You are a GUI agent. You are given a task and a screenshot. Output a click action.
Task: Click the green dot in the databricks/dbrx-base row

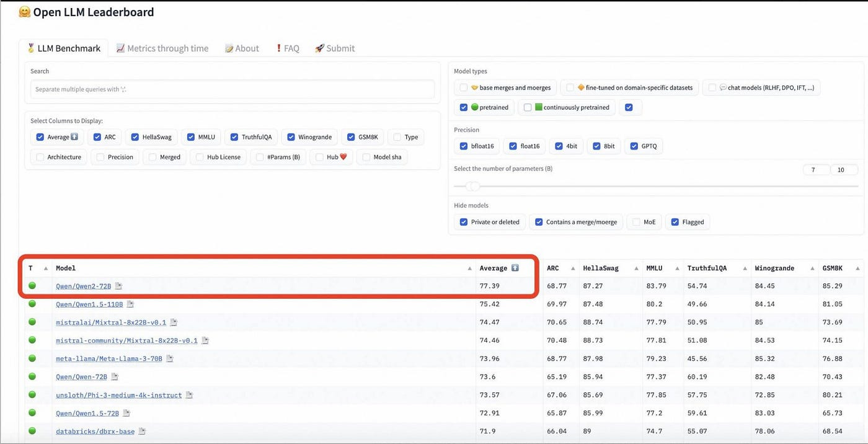click(32, 431)
